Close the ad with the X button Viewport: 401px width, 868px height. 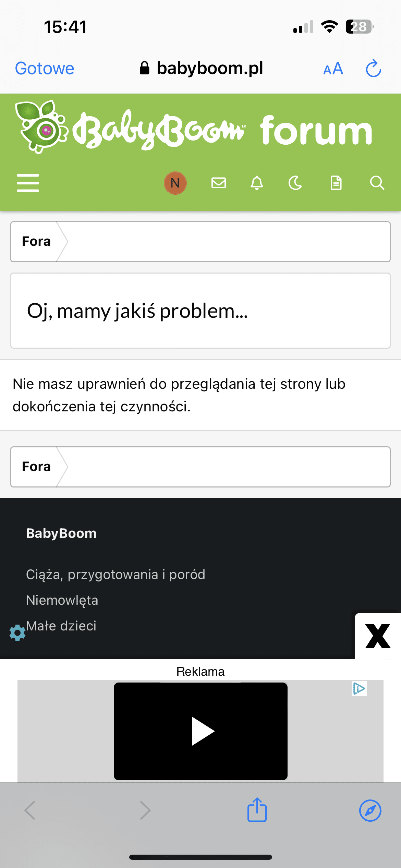378,636
